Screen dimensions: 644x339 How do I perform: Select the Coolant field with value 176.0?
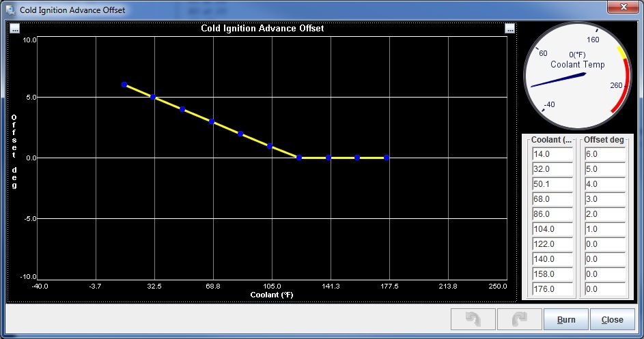552,289
